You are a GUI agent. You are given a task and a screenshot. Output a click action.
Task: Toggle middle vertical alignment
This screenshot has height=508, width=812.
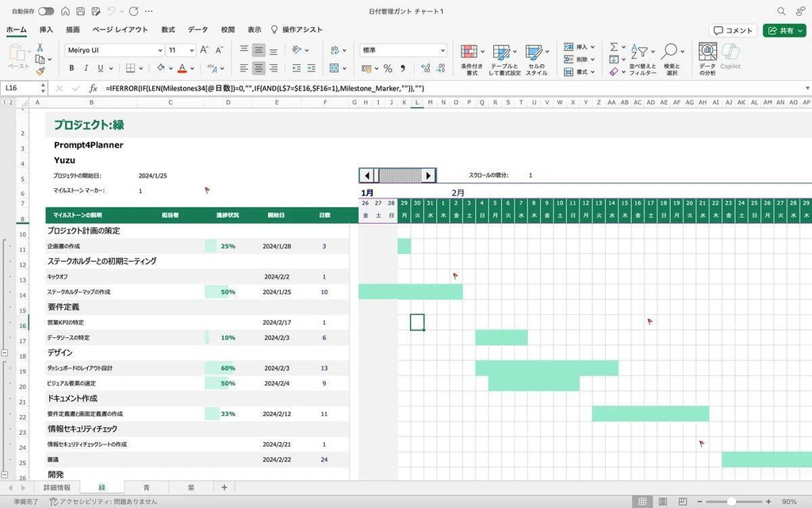tap(259, 50)
